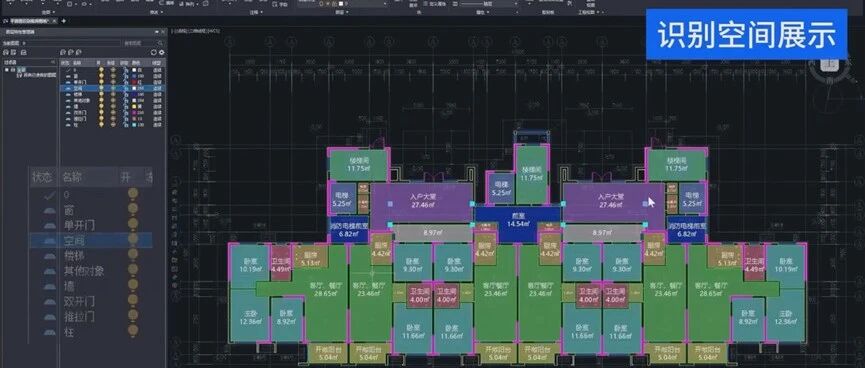Toggle freeze for the 单开门 layer
Image resolution: width=865 pixels, height=368 pixels.
coord(113,82)
